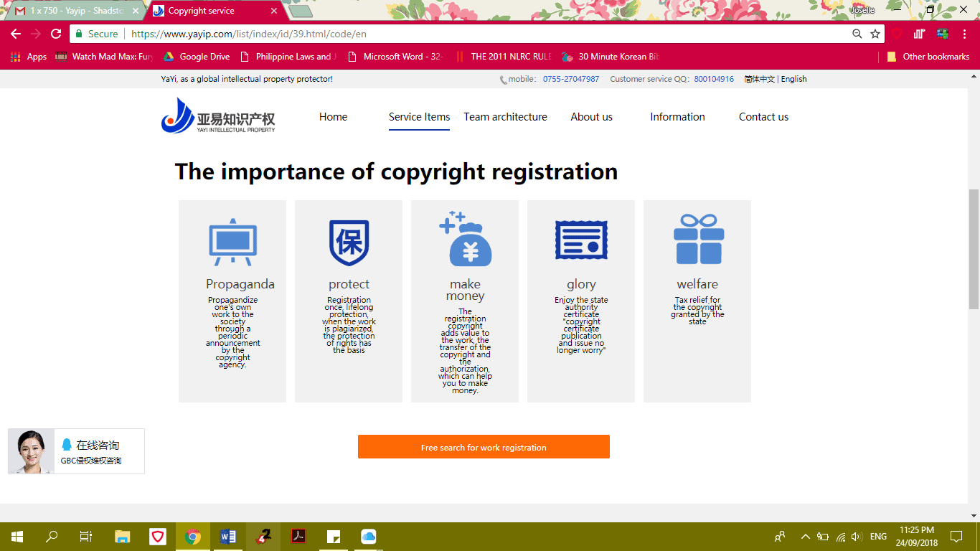Click the make money bag icon
Screen dimensions: 980x551
[x=466, y=240]
